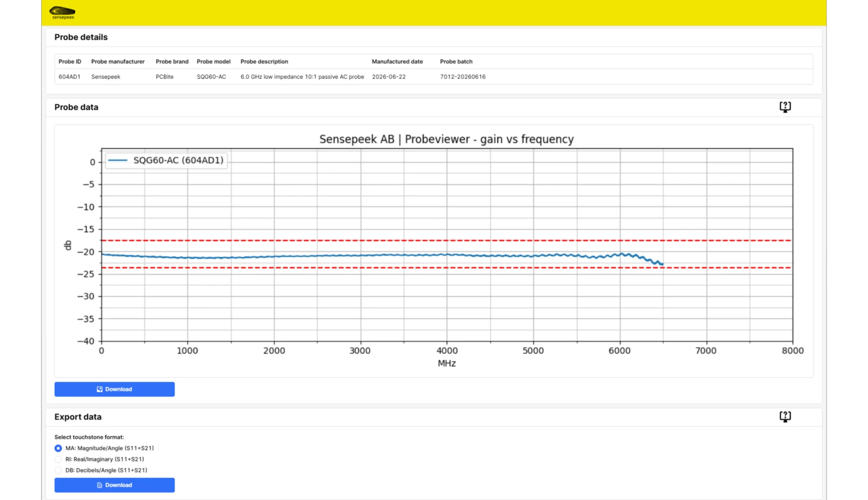Screen dimensions: 868x500
Task: Click the Probe details section heading
Action: [81, 37]
